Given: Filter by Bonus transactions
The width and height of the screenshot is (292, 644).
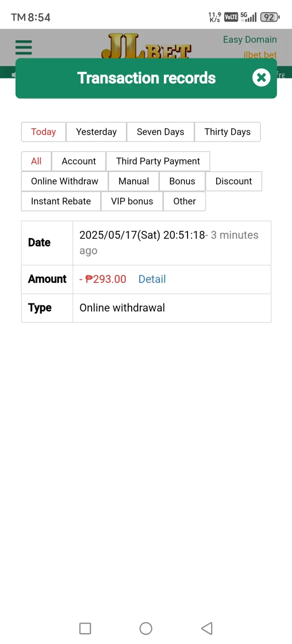Looking at the screenshot, I should pyautogui.click(x=182, y=181).
